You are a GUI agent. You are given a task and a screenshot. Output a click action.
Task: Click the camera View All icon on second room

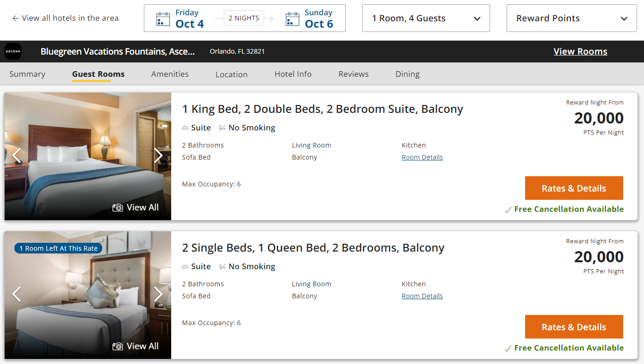pyautogui.click(x=118, y=346)
